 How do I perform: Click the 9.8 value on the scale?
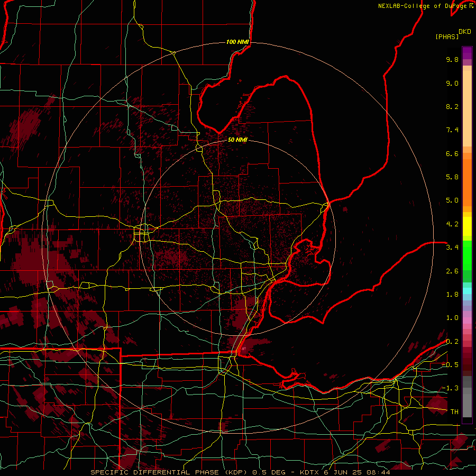pos(452,59)
